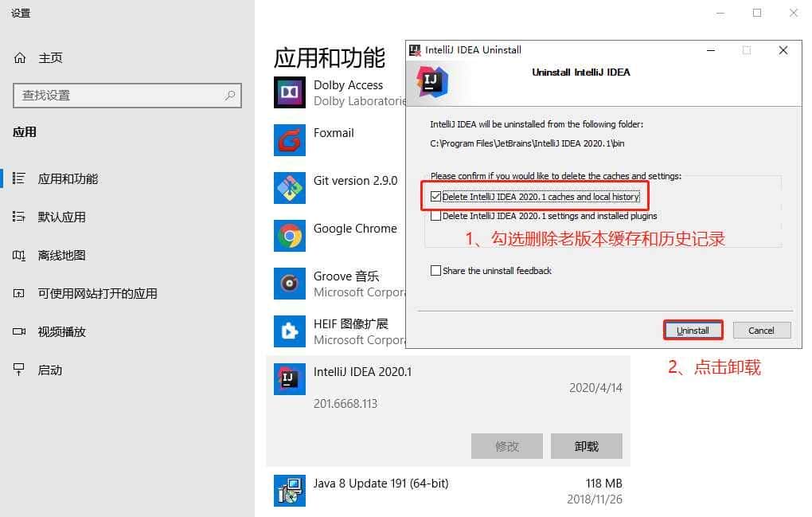Viewport: 812px width, 517px height.
Task: Click Uninstall button in the dialog
Action: tap(693, 331)
